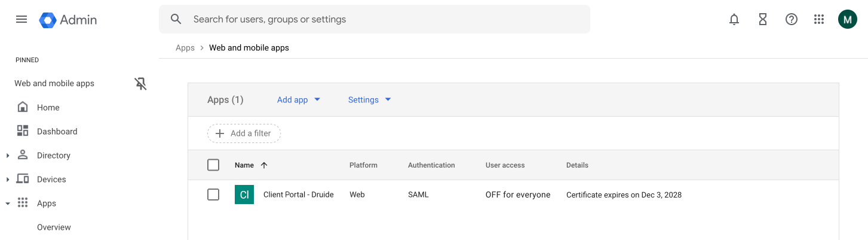Select all apps with header checkbox
Screen dimensions: 868x240
213,165
